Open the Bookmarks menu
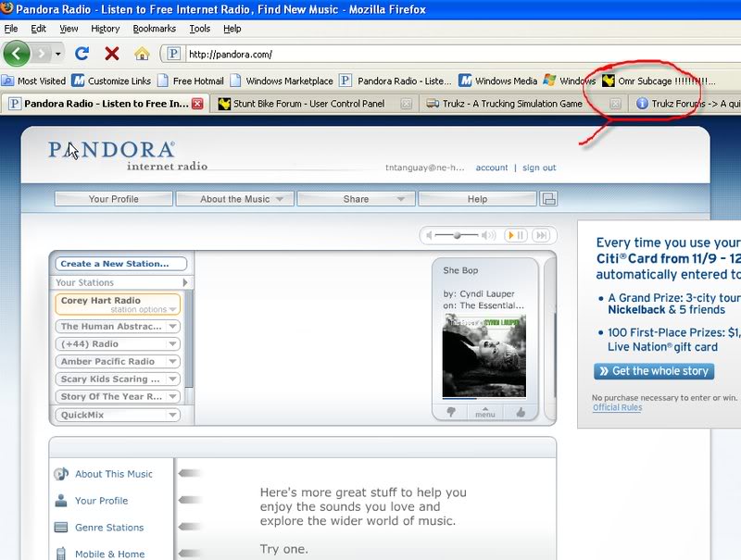This screenshot has width=741, height=560. (154, 28)
